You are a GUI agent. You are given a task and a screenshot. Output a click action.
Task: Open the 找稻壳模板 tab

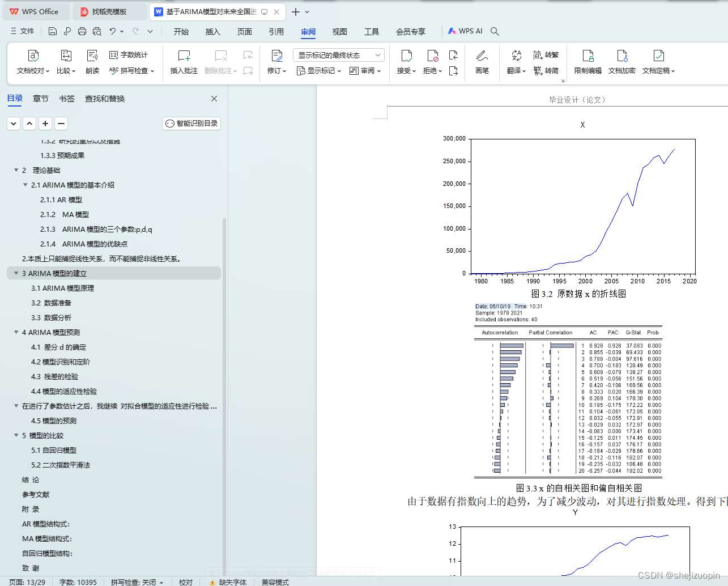point(110,11)
